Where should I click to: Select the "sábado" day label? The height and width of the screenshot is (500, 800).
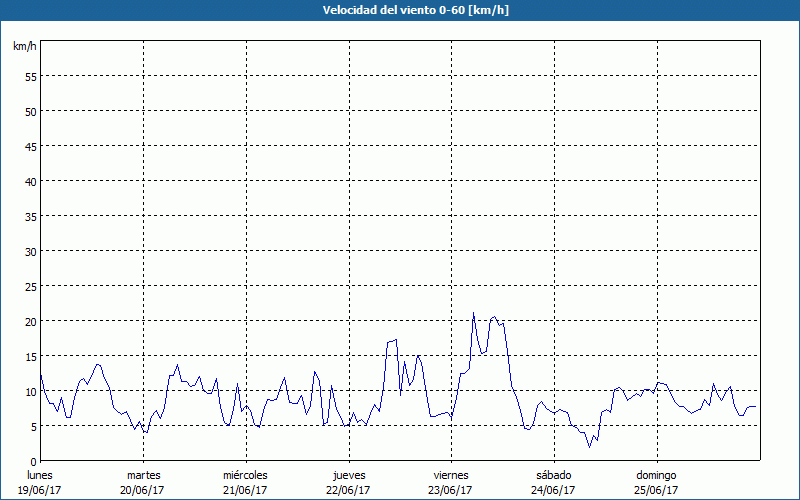pos(553,475)
